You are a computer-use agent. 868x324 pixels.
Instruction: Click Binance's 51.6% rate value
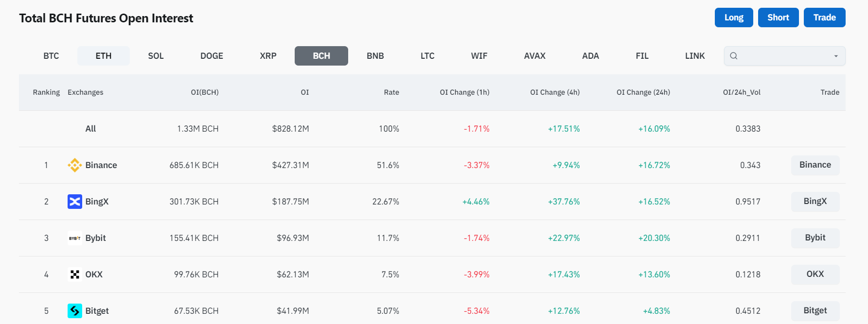tap(388, 165)
